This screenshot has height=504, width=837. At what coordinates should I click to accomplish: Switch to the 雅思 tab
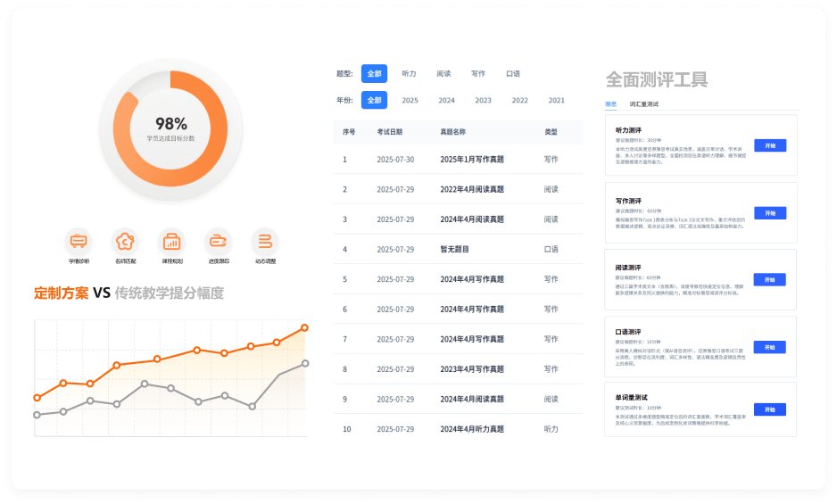[611, 104]
